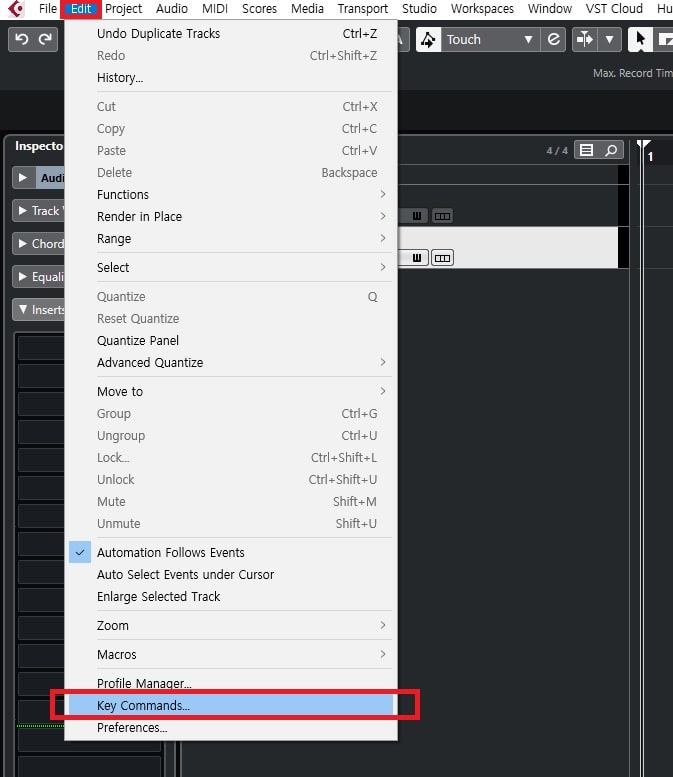Click the Inspector tab header
Image resolution: width=673 pixels, height=777 pixels.
[39, 146]
